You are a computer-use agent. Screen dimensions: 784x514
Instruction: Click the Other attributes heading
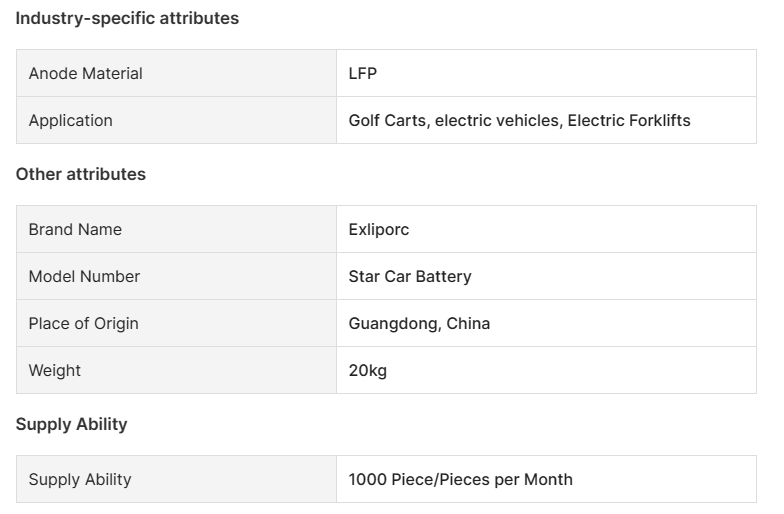click(x=80, y=174)
